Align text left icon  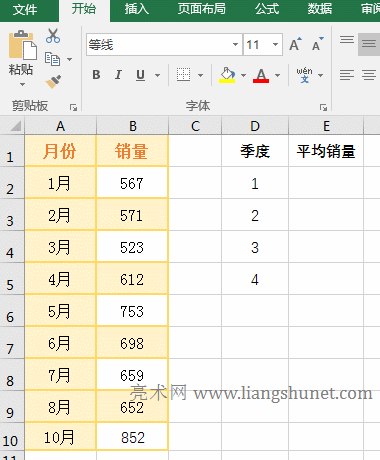(347, 75)
